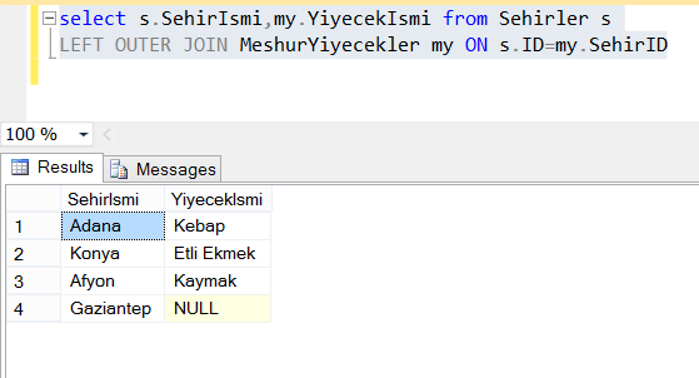Select the Afyon cell
The image size is (699, 378).
coord(112,281)
